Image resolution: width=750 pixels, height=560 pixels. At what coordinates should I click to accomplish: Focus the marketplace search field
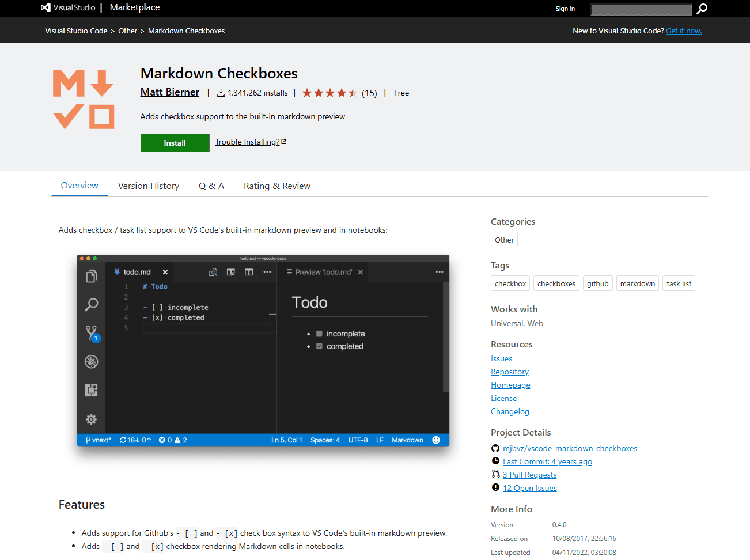pos(641,9)
